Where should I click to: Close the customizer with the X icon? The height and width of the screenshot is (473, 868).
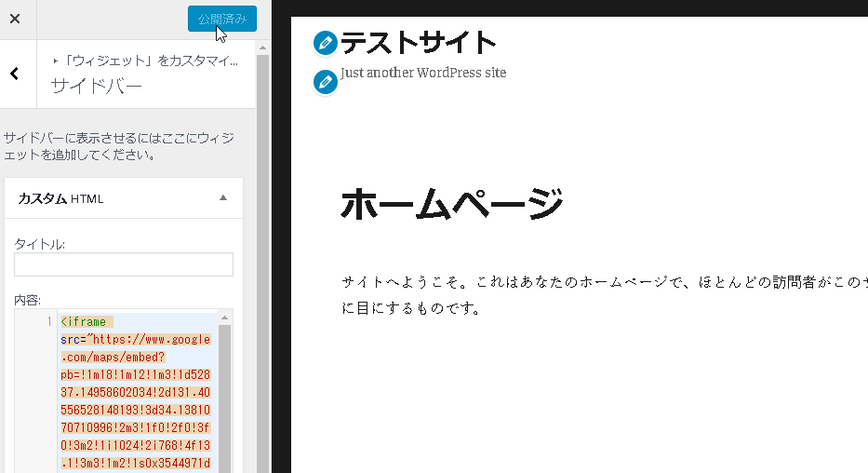point(15,19)
